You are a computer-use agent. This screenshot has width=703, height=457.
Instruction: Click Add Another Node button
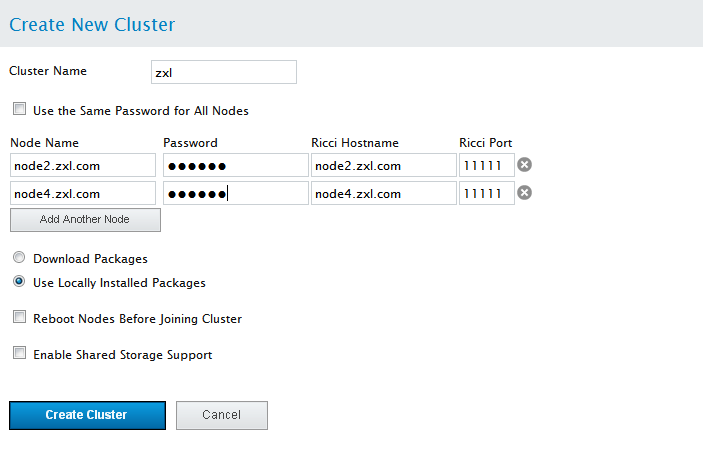coord(85,220)
